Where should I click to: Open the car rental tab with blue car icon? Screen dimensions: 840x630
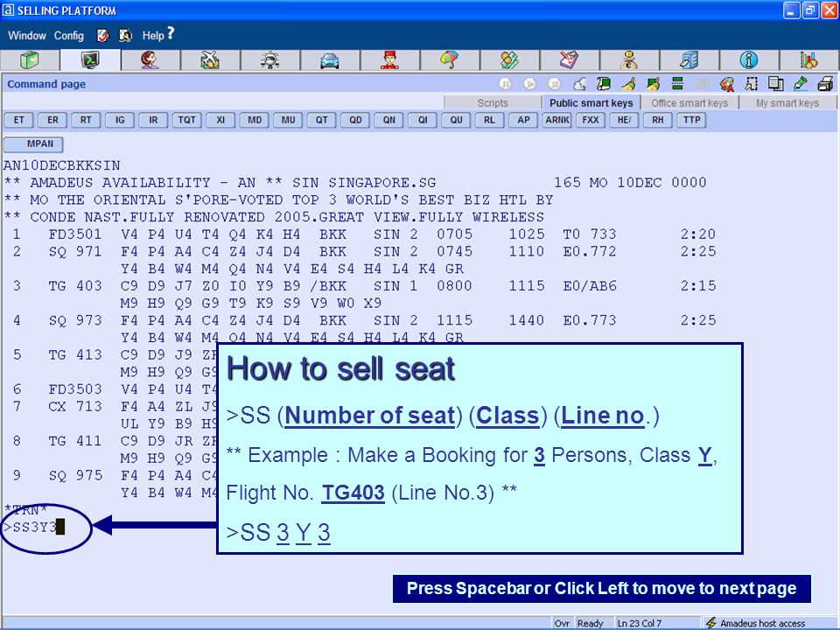click(x=330, y=60)
